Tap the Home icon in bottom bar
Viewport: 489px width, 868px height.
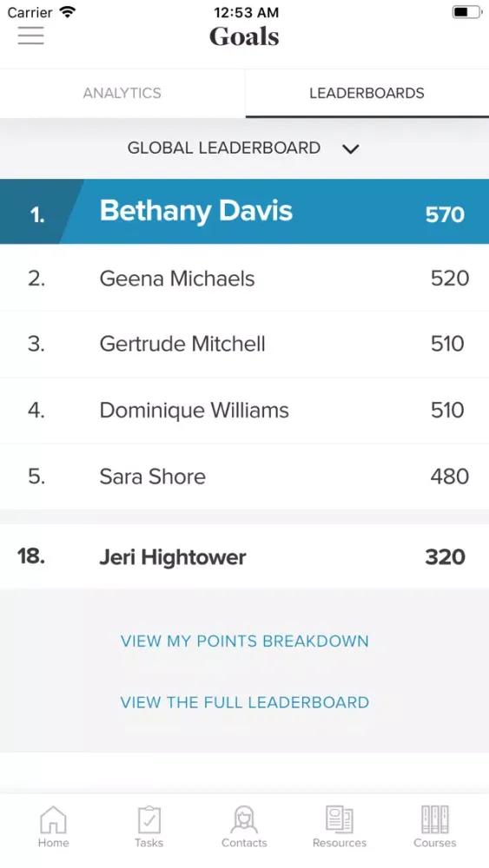pos(54,820)
